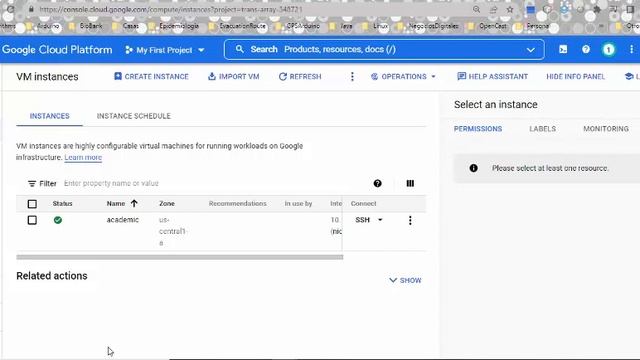640x360 pixels.
Task: Click the Operations globe icon
Action: [374, 77]
